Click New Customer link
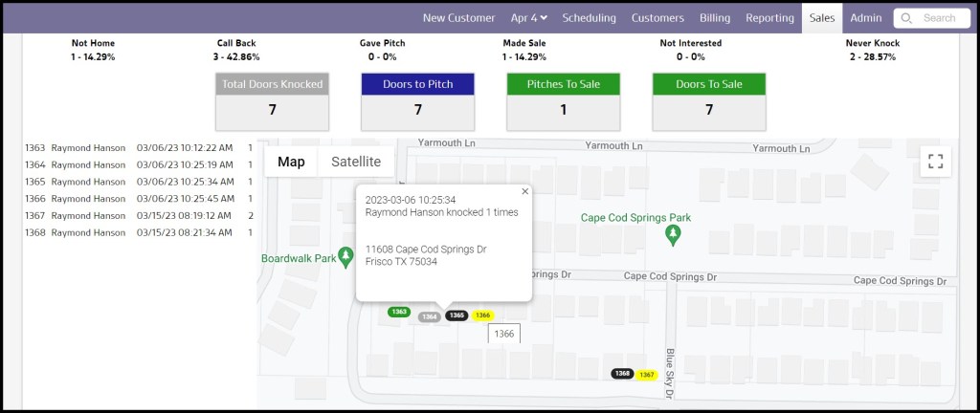Image resolution: width=980 pixels, height=413 pixels. coord(458,17)
